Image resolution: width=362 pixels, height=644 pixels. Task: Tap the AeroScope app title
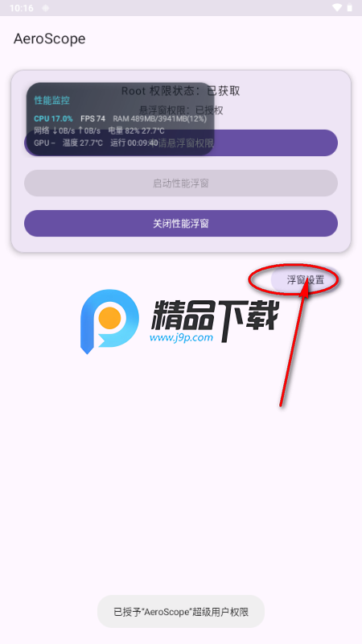(x=50, y=39)
